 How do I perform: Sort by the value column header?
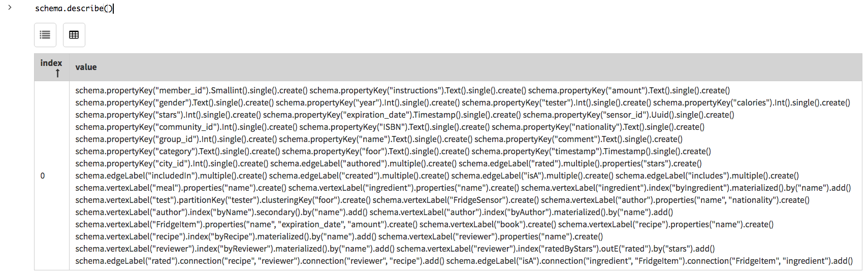86,67
